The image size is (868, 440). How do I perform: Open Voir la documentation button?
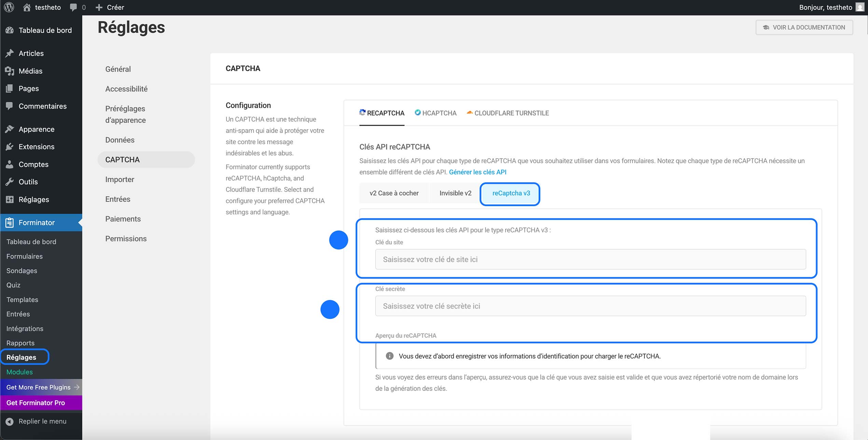[804, 27]
